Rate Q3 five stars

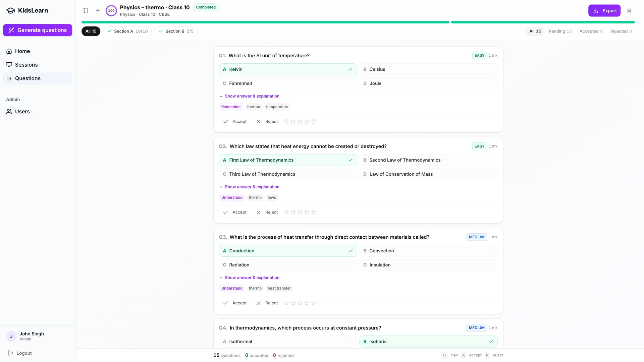point(314,303)
